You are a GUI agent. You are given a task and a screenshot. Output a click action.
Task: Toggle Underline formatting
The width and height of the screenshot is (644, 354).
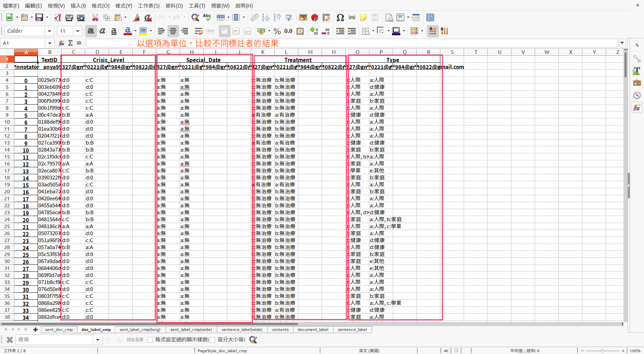[x=114, y=31]
